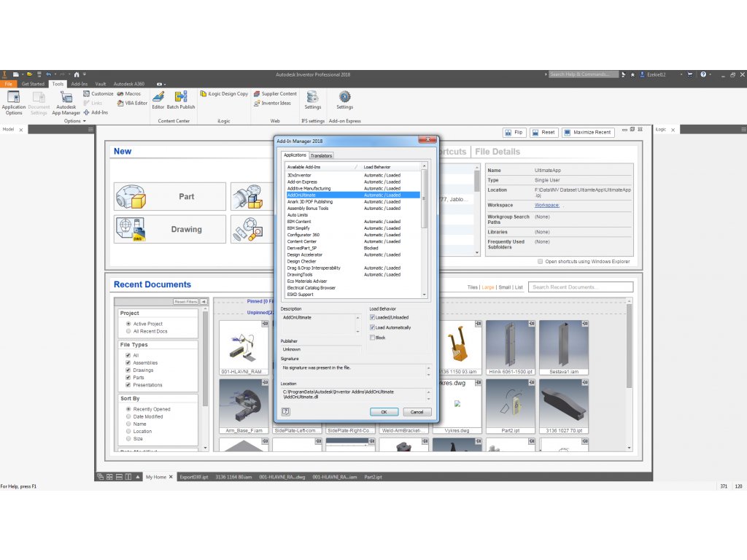Click the Search Recent Documents field

pyautogui.click(x=581, y=287)
